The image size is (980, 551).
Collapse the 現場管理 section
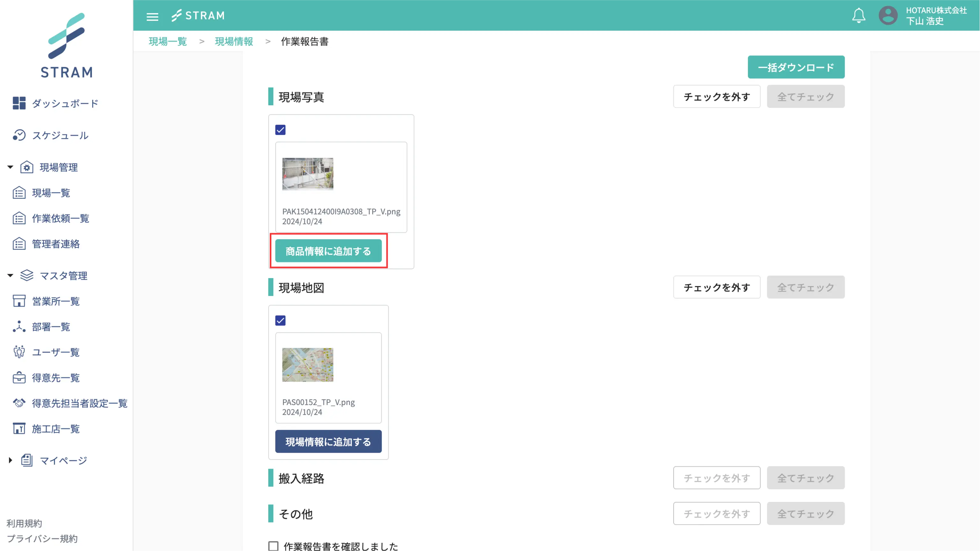[x=10, y=167]
